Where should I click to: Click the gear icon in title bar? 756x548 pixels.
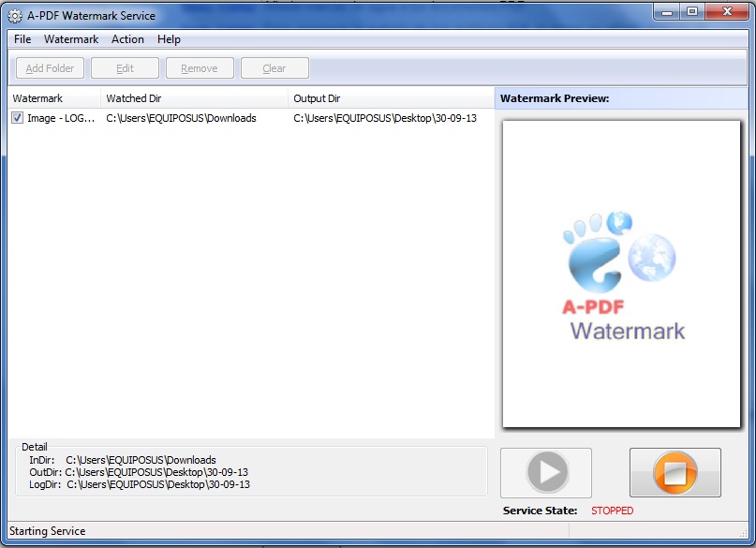pyautogui.click(x=15, y=16)
